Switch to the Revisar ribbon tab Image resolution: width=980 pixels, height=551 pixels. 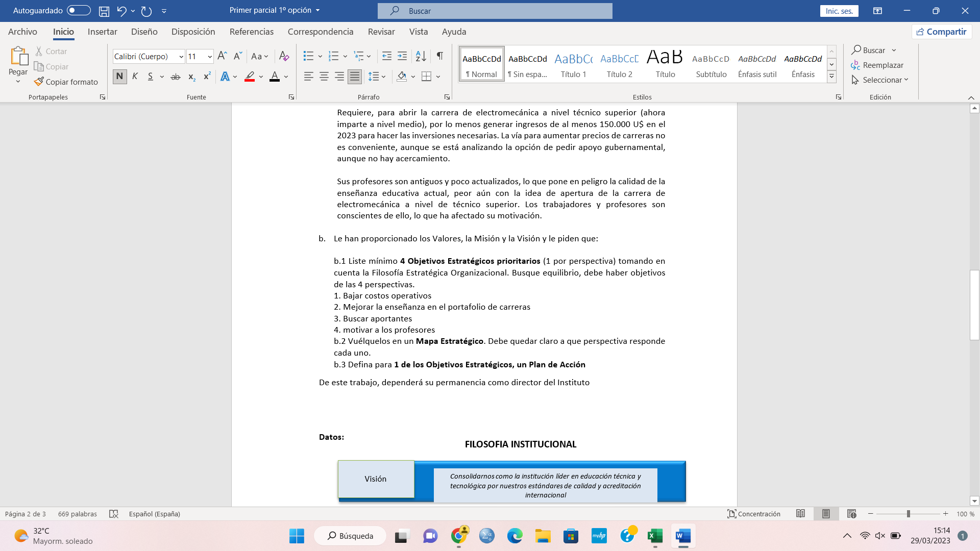coord(381,32)
